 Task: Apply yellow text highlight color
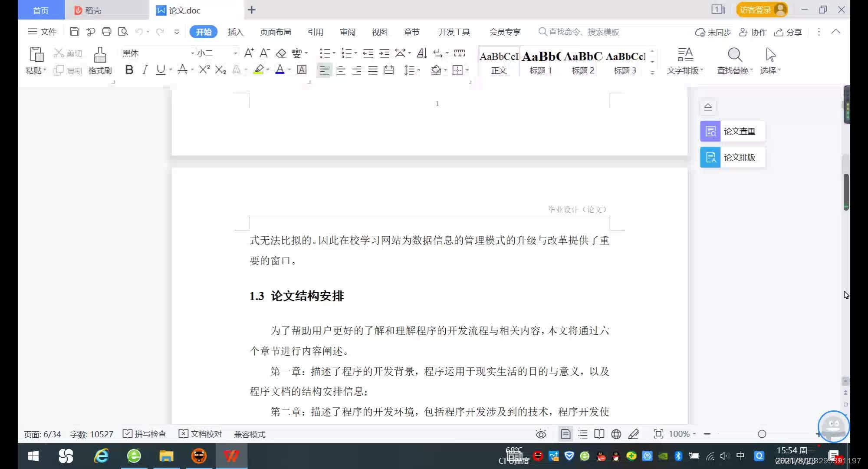click(259, 69)
